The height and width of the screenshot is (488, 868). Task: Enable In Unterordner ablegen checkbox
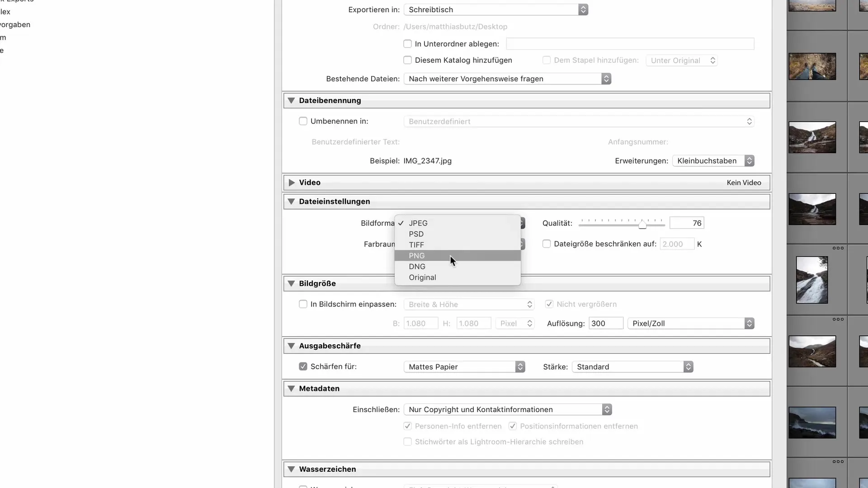407,44
